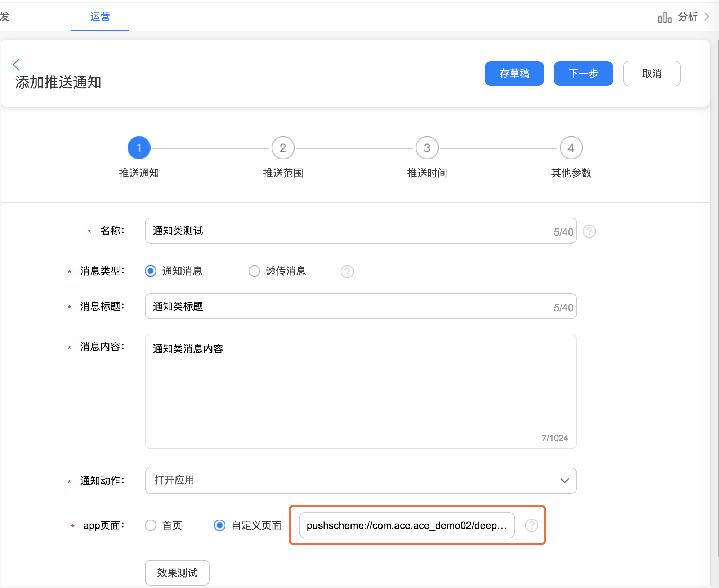Click the 取消 button
This screenshot has height=588, width=719.
click(652, 73)
